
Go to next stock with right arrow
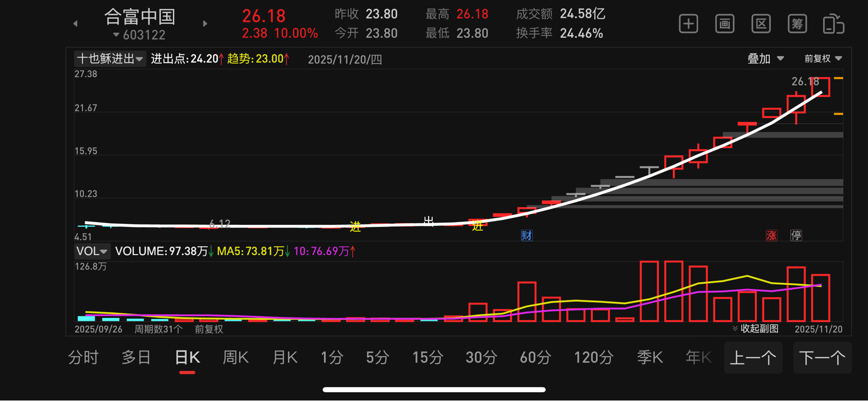pyautogui.click(x=205, y=23)
